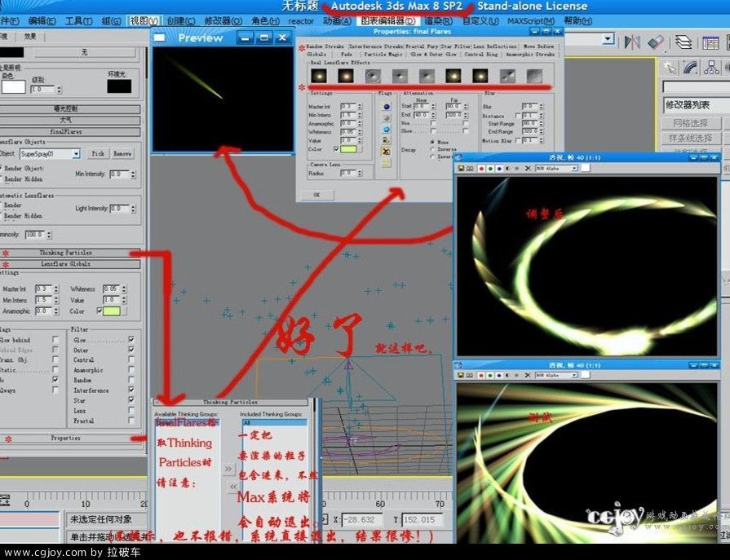The image size is (730, 560).
Task: Switch to Particle Magic tab in Properties
Action: [x=383, y=55]
